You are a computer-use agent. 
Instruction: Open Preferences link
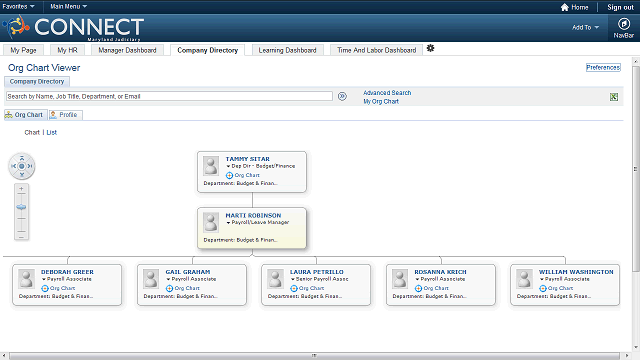[603, 67]
